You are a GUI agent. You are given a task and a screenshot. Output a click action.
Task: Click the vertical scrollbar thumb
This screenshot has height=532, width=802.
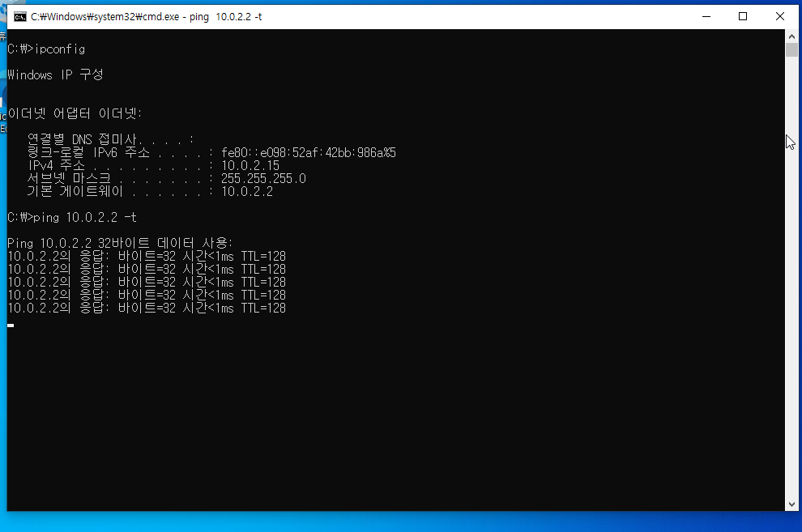click(x=791, y=50)
